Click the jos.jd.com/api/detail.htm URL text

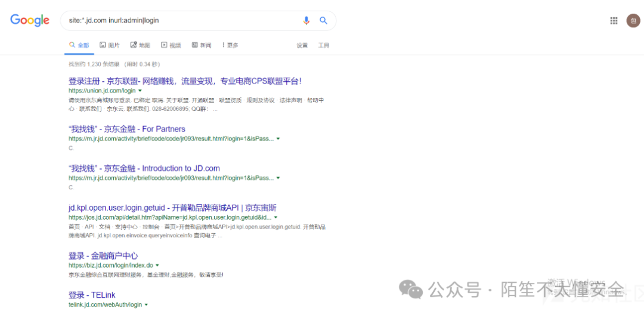170,217
